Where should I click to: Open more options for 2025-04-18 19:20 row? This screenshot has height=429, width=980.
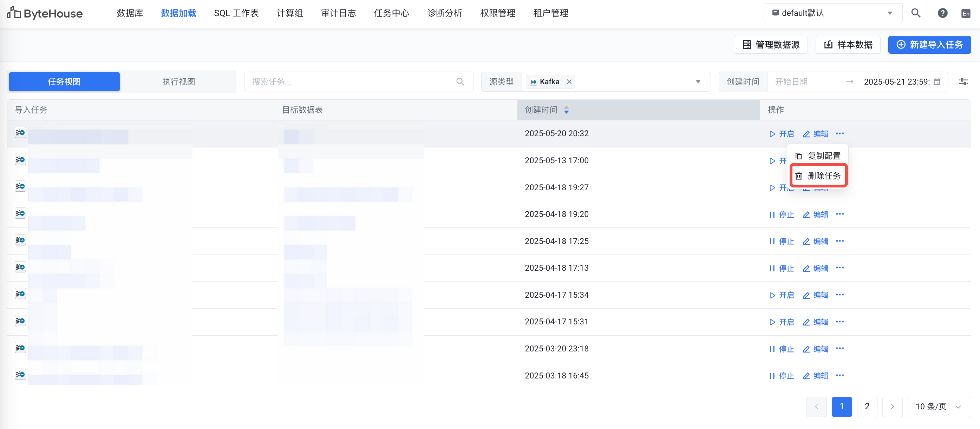pos(839,214)
